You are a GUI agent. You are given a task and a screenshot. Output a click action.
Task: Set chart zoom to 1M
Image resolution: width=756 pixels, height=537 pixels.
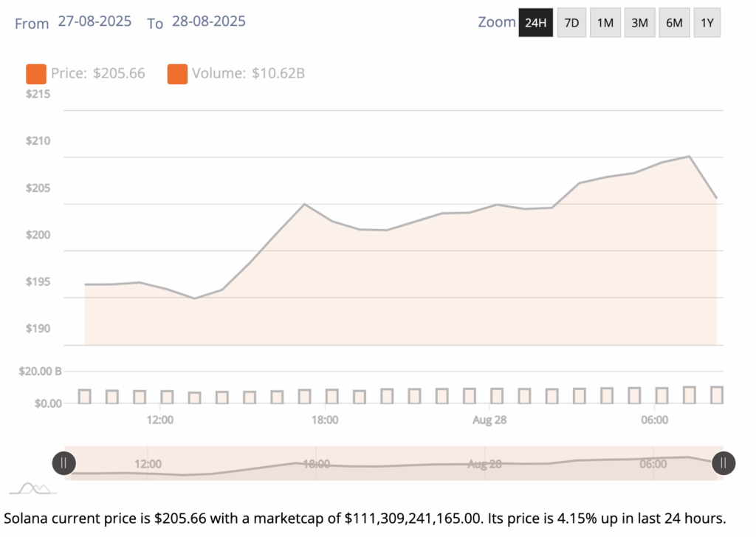pyautogui.click(x=605, y=22)
